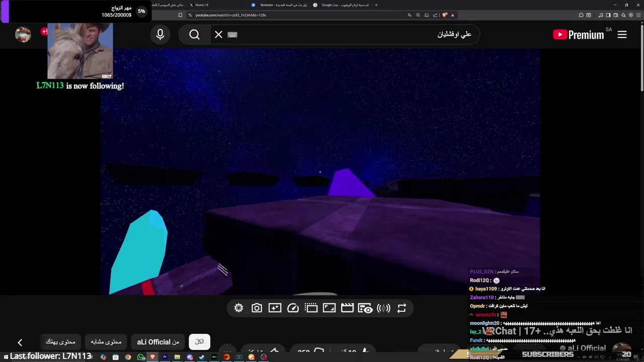The image size is (644, 362).
Task: Click the sparkle filters icon
Action: 275,308
